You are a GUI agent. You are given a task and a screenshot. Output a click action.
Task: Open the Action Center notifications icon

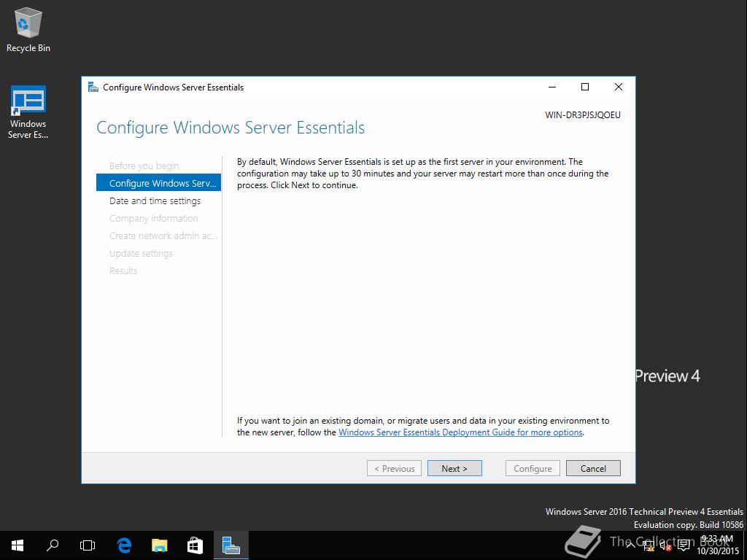click(x=684, y=545)
